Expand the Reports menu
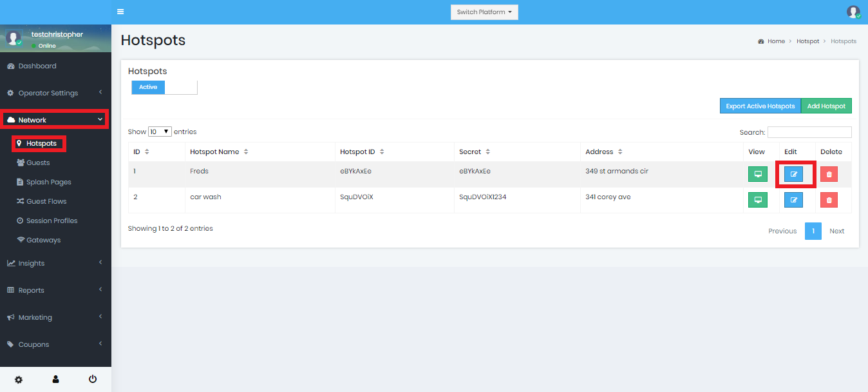This screenshot has height=392, width=868. click(55, 290)
